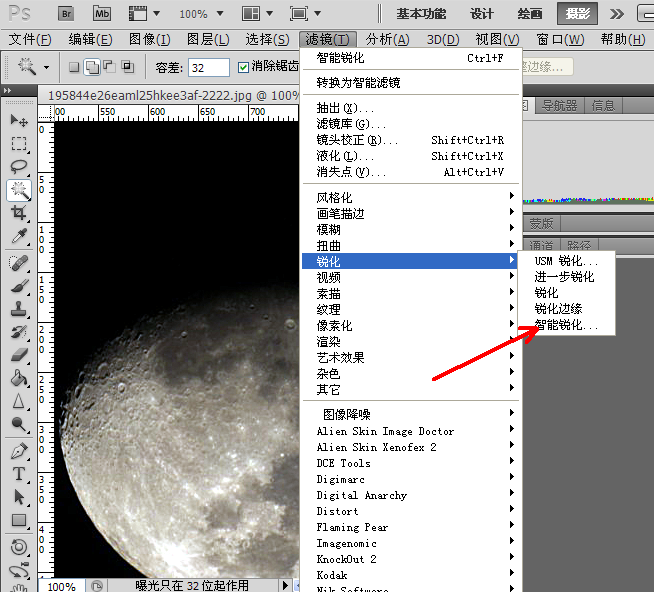Image resolution: width=654 pixels, height=592 pixels.
Task: Expand the Alien Skin Image Doctor submenu
Action: 411,431
